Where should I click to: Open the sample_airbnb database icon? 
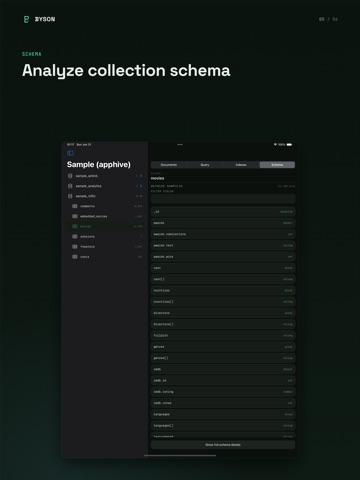70,176
